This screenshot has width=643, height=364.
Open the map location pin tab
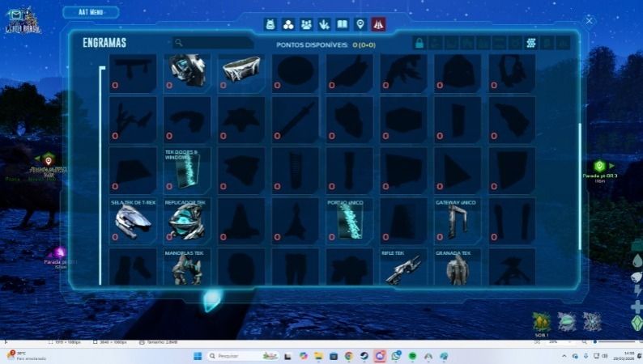tap(360, 24)
